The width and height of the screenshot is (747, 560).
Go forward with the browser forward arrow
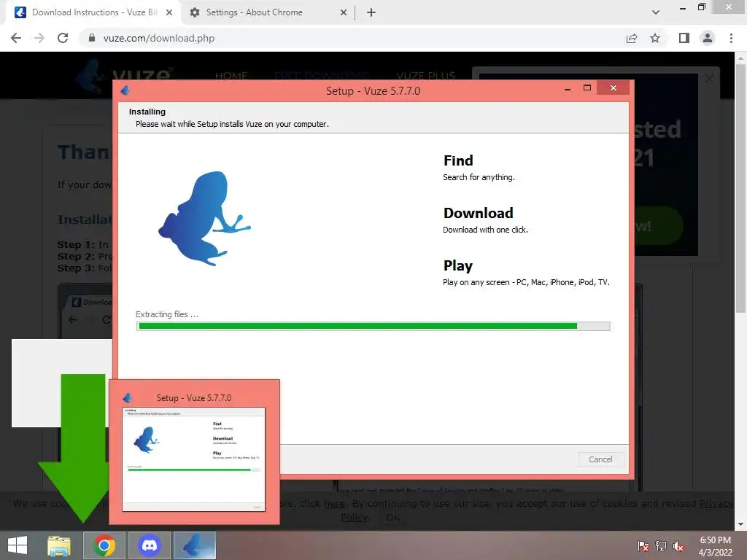(x=39, y=38)
